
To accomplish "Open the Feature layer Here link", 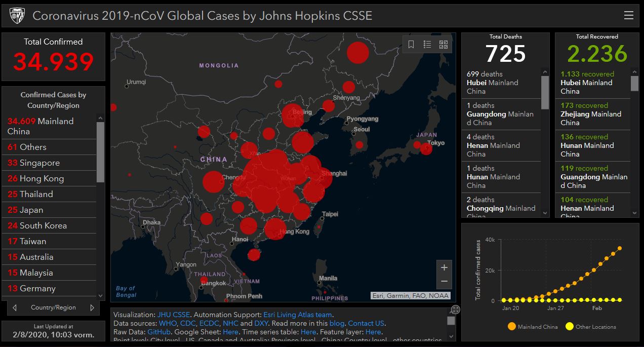I will (x=373, y=332).
